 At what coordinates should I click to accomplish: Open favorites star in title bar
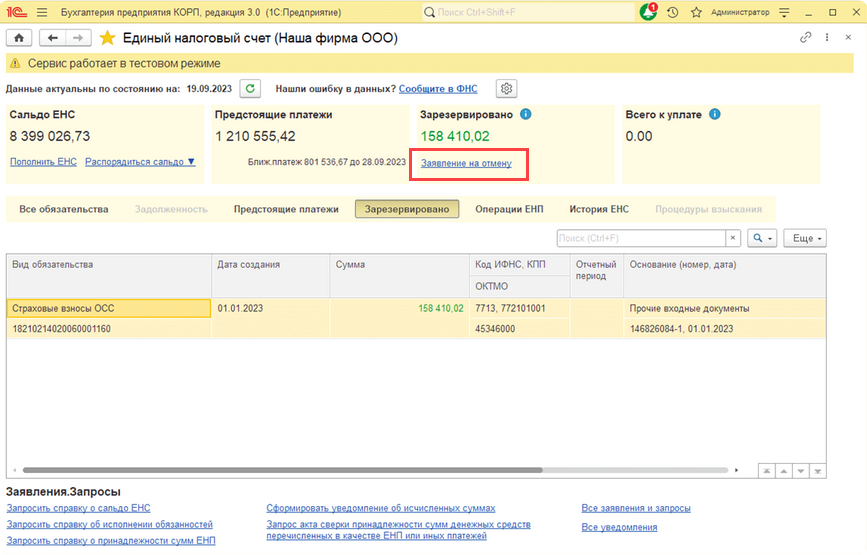click(x=696, y=12)
